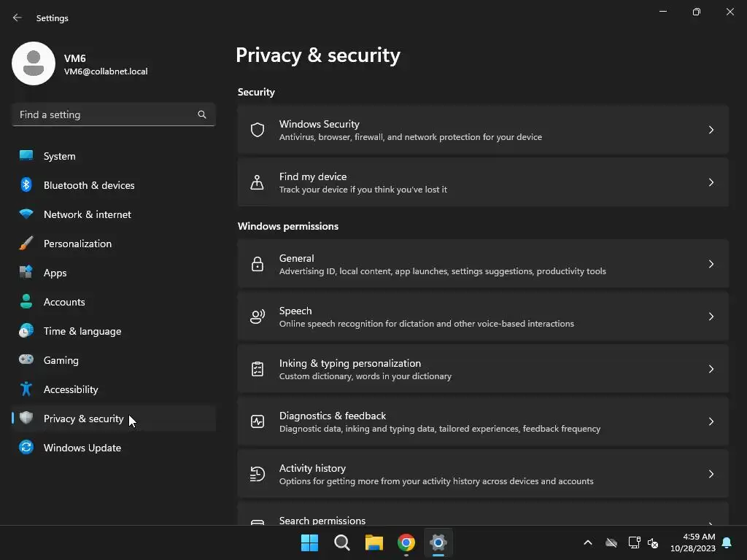Select Accounts in the sidebar

coord(114,302)
